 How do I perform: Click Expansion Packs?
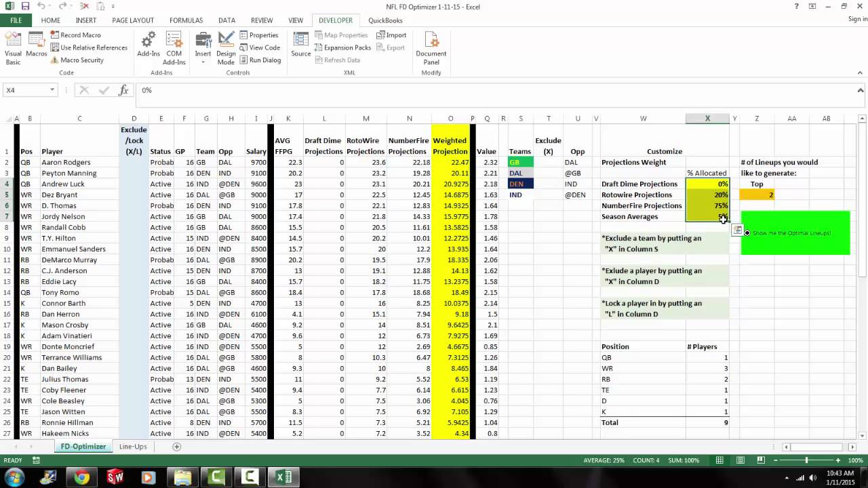click(x=342, y=47)
